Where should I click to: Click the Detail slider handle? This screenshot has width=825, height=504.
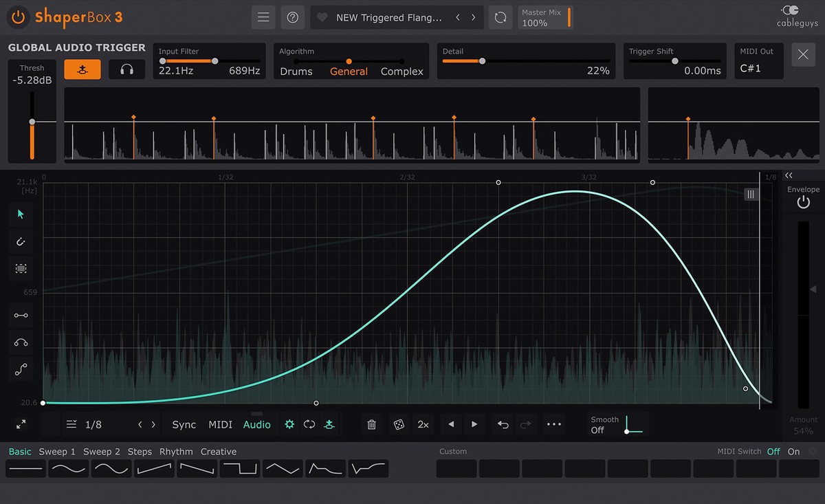click(483, 61)
